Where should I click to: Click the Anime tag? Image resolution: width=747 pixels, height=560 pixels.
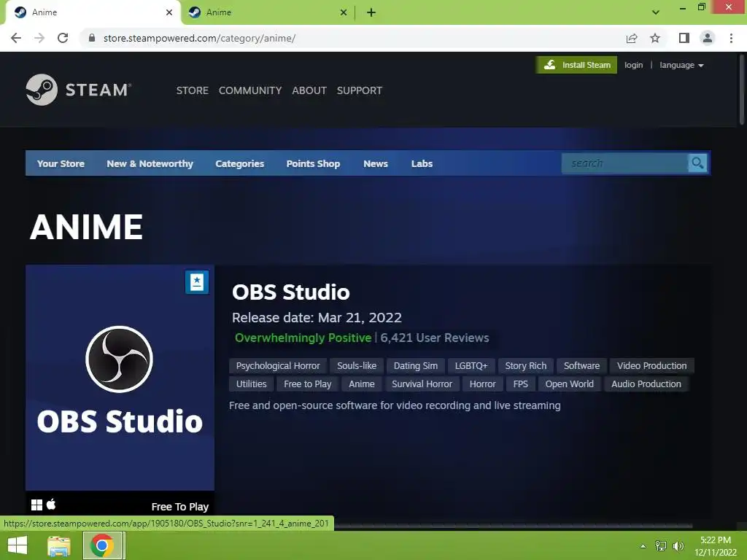pos(362,384)
